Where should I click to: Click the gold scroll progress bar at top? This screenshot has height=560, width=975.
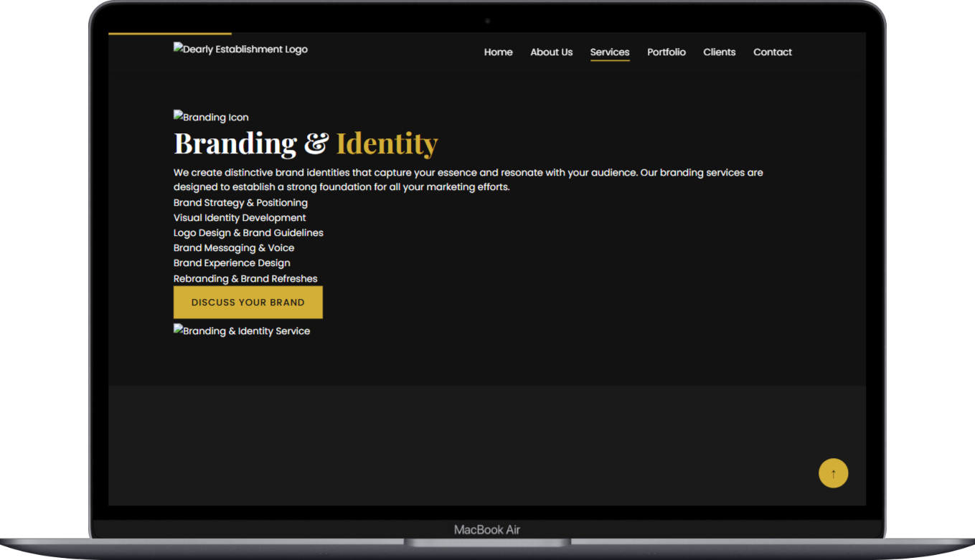[x=169, y=34]
